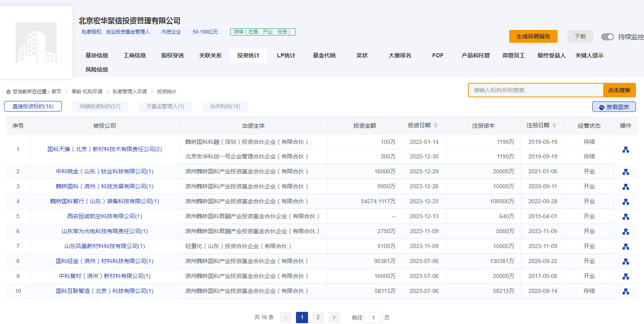This screenshot has width=644, height=324.
Task: Open the 间接投资标的(57) tab
Action: [x=100, y=106]
